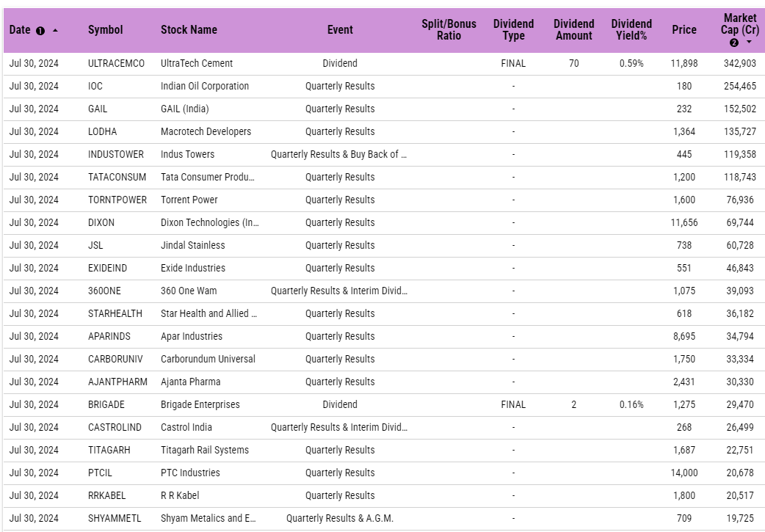Sort by the Stock Name column header
This screenshot has height=532, width=765.
189,30
